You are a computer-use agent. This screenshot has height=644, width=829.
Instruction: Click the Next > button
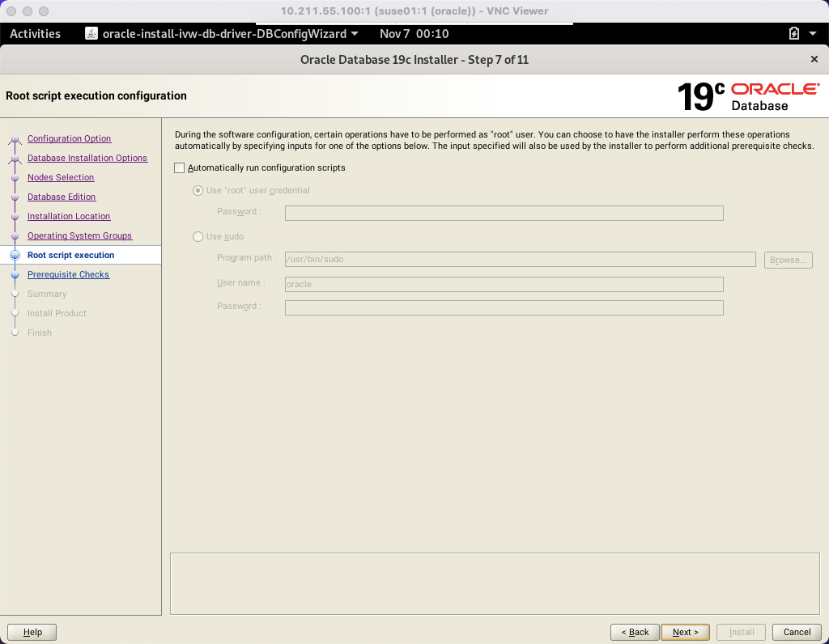pyautogui.click(x=685, y=633)
